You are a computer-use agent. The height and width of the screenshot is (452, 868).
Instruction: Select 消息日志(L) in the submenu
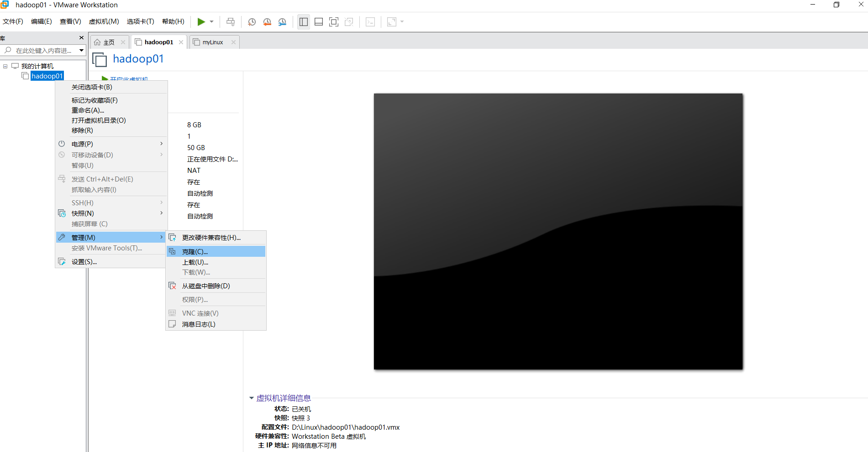point(216,324)
